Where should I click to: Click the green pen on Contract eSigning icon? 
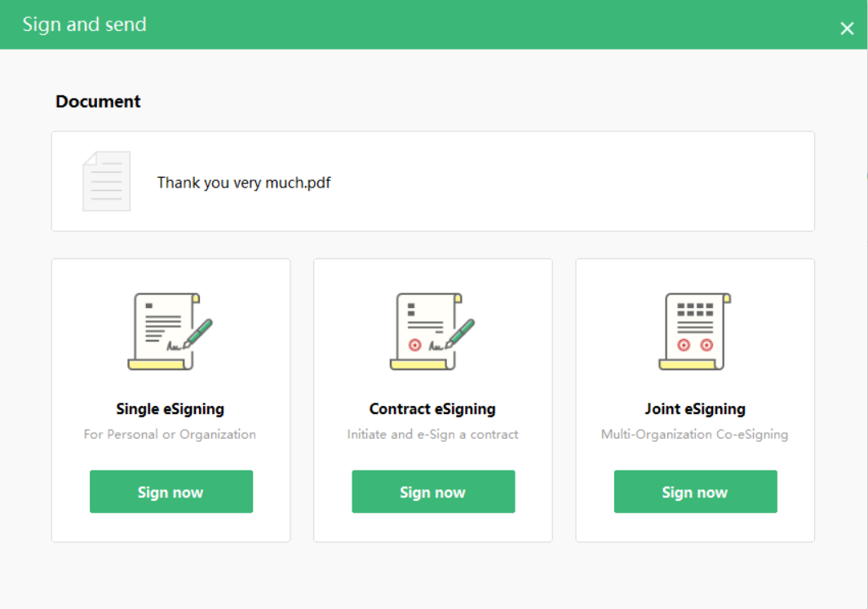pos(462,333)
